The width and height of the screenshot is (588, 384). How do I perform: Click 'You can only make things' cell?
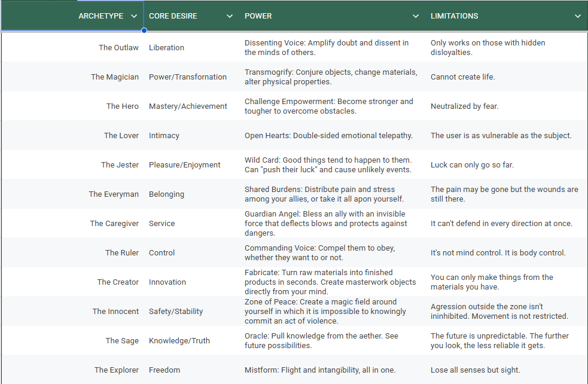point(507,282)
